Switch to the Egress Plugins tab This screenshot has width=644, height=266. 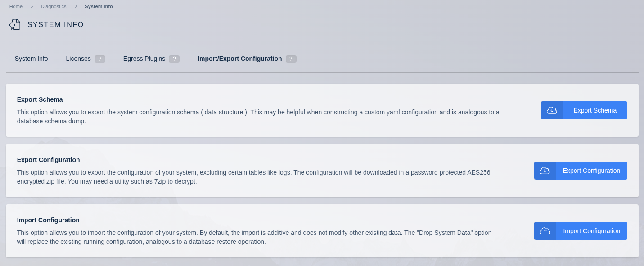pyautogui.click(x=144, y=59)
